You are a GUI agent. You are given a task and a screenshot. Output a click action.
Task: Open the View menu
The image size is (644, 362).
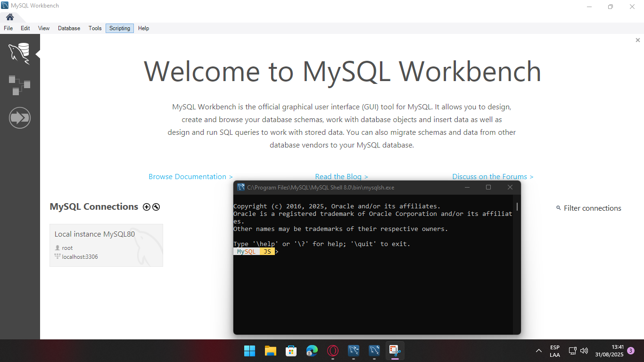(x=44, y=28)
